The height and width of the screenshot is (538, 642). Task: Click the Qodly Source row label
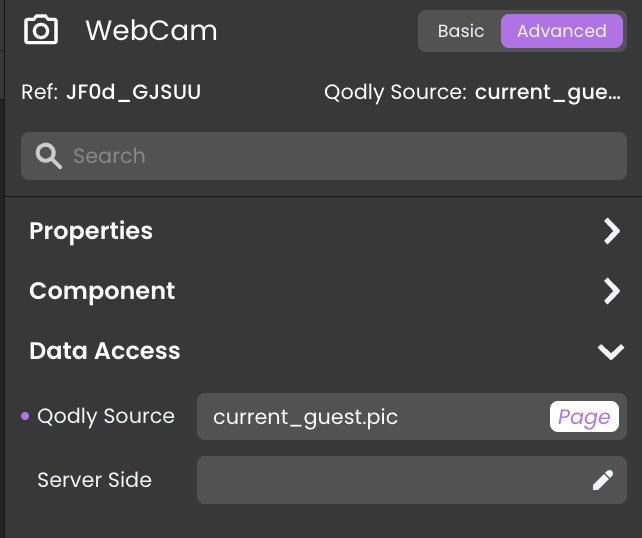point(106,416)
